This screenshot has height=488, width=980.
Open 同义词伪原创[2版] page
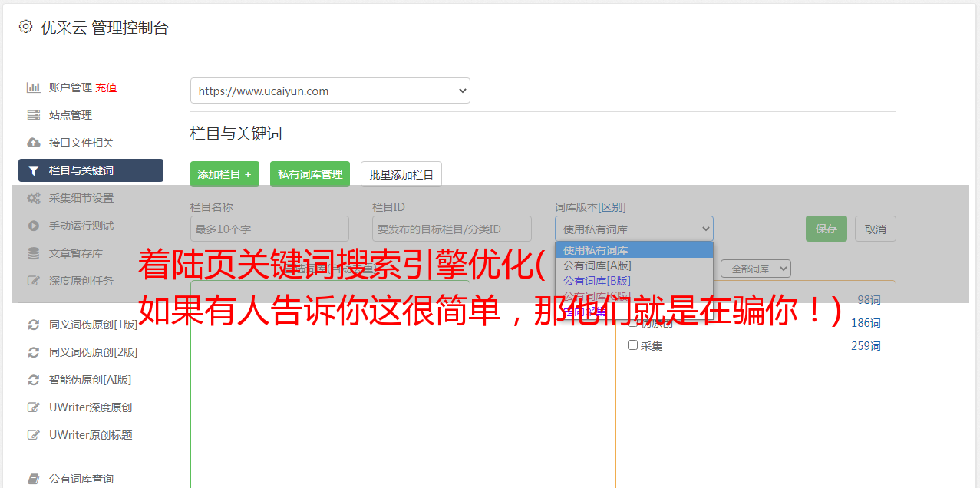pyautogui.click(x=94, y=352)
